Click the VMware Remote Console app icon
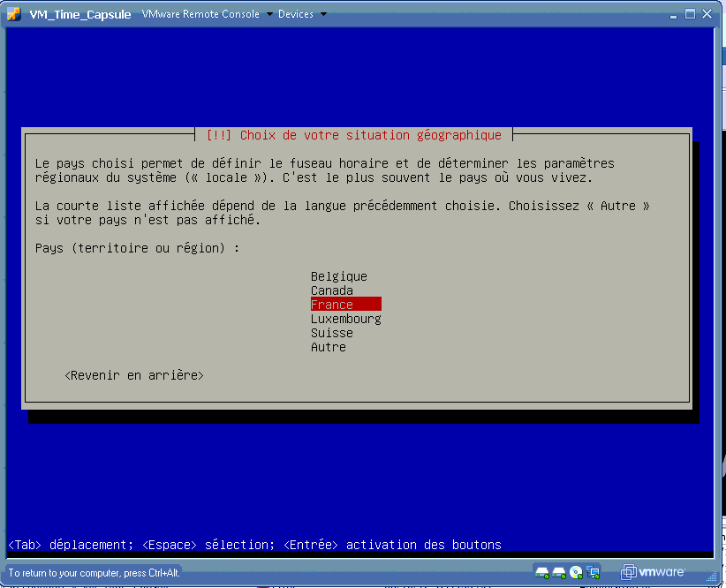Image resolution: width=726 pixels, height=588 pixels. (x=14, y=14)
